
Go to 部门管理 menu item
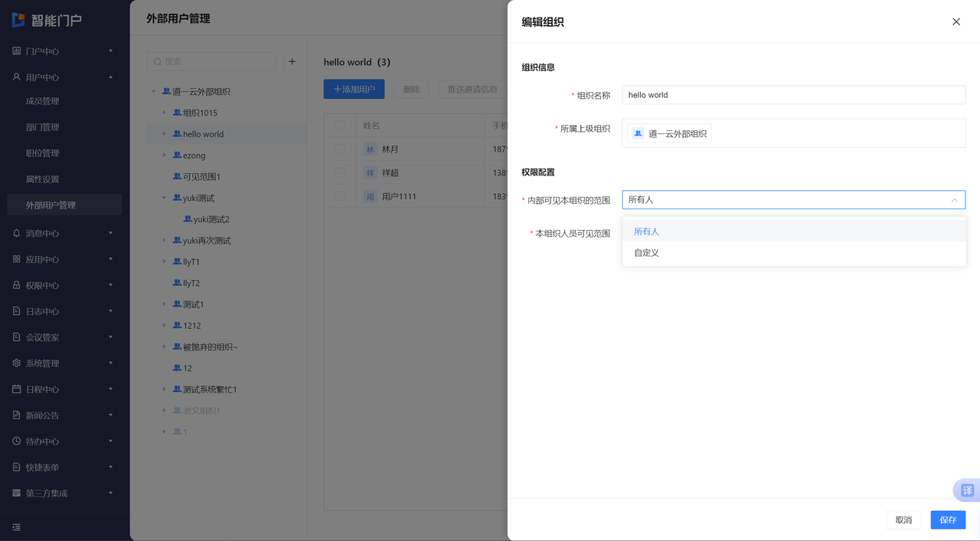pos(43,127)
